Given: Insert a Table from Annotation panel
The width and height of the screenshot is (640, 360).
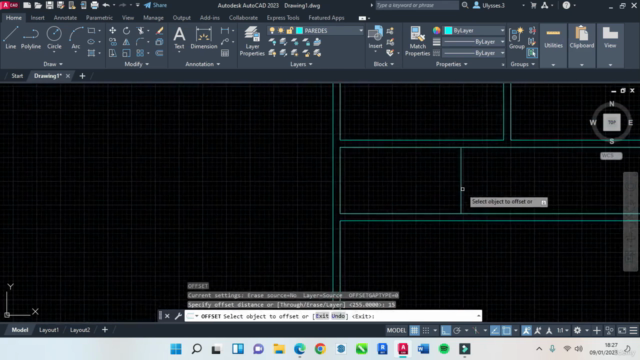Looking at the screenshot, I should 225,53.
